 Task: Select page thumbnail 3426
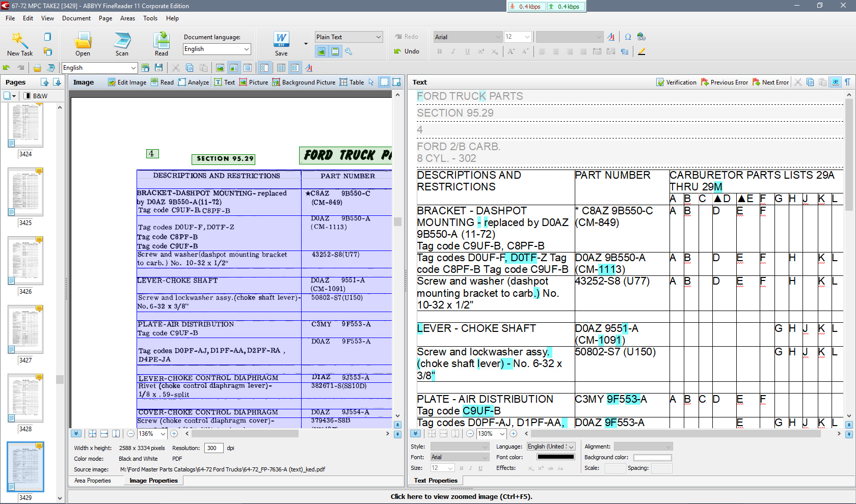(x=25, y=261)
